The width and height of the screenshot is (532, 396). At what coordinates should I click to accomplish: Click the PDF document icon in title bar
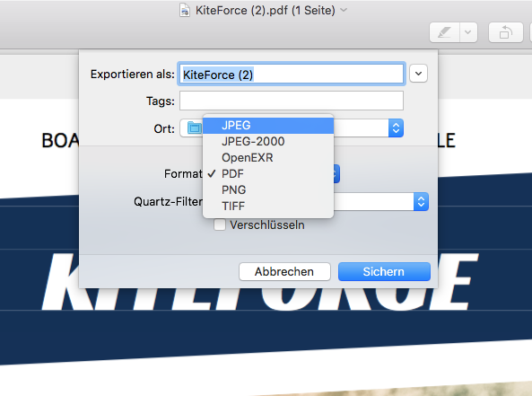pyautogui.click(x=185, y=10)
